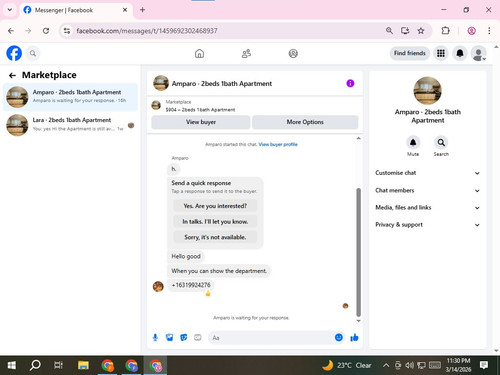Image resolution: width=500 pixels, height=375 pixels.
Task: Click scroll-up arrow of chat scrollbar
Action: pyautogui.click(x=359, y=138)
